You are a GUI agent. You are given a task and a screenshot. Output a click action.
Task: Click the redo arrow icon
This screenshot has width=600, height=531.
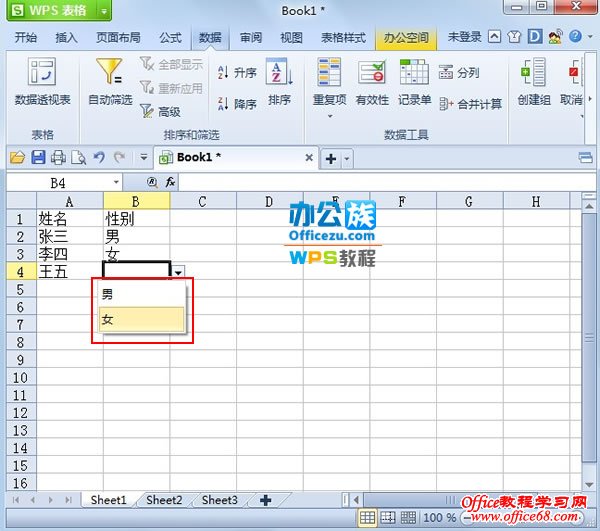pyautogui.click(x=120, y=157)
